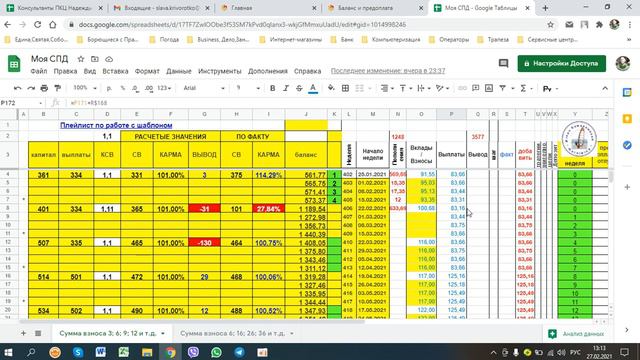Switch to the Входящие Gmail browser tab
Screen dimensions: 640x360
(161, 8)
